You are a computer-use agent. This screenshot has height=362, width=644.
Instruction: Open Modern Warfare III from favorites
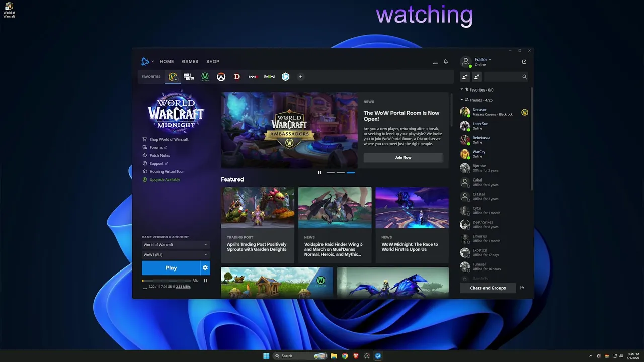[x=253, y=77]
